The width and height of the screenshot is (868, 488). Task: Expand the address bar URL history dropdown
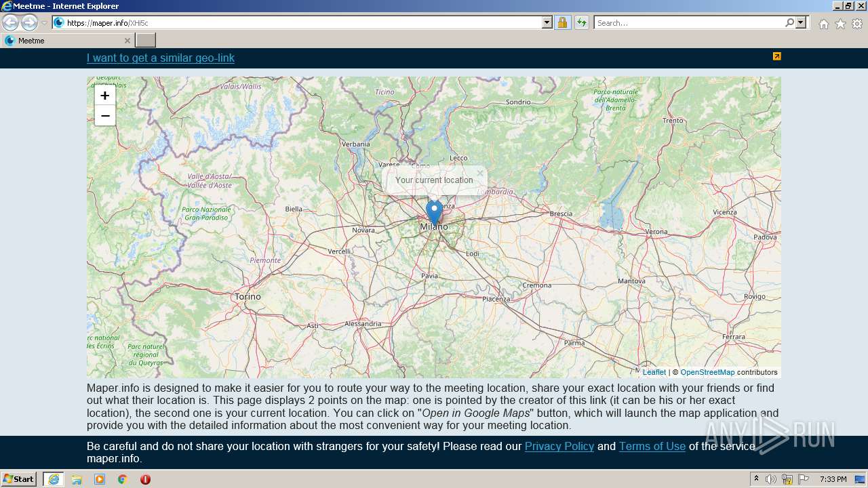[547, 23]
